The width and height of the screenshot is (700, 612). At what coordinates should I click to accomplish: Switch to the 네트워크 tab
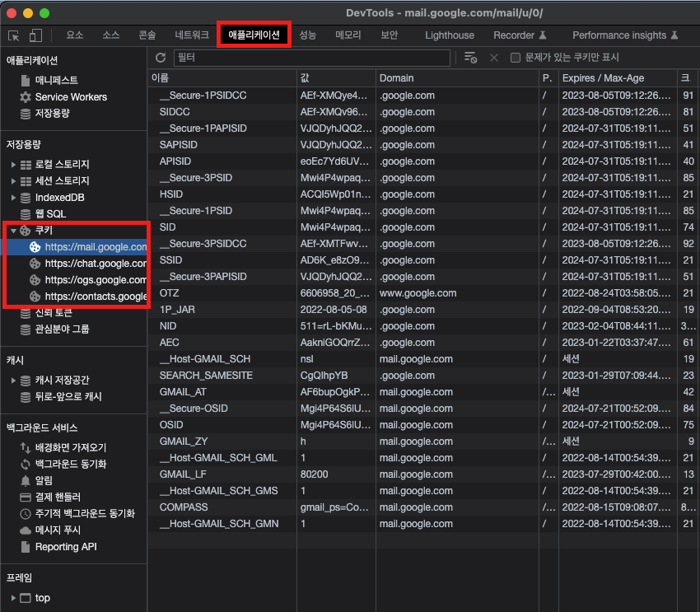pyautogui.click(x=192, y=35)
